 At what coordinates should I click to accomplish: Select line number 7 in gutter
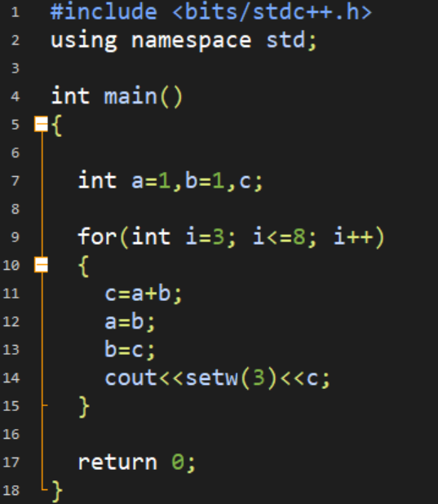pyautogui.click(x=15, y=181)
